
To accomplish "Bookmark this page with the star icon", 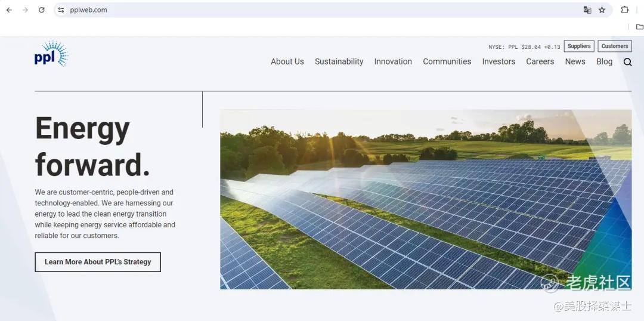I will (x=602, y=10).
